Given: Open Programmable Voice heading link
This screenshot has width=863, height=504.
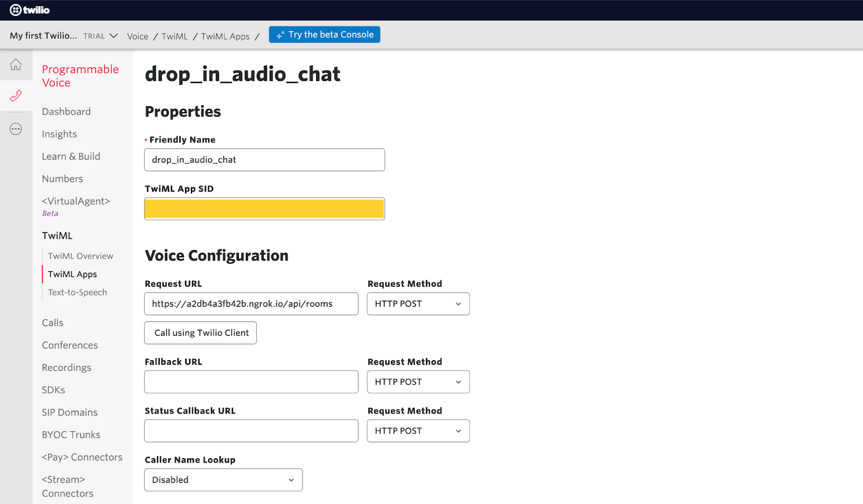Looking at the screenshot, I should point(80,76).
